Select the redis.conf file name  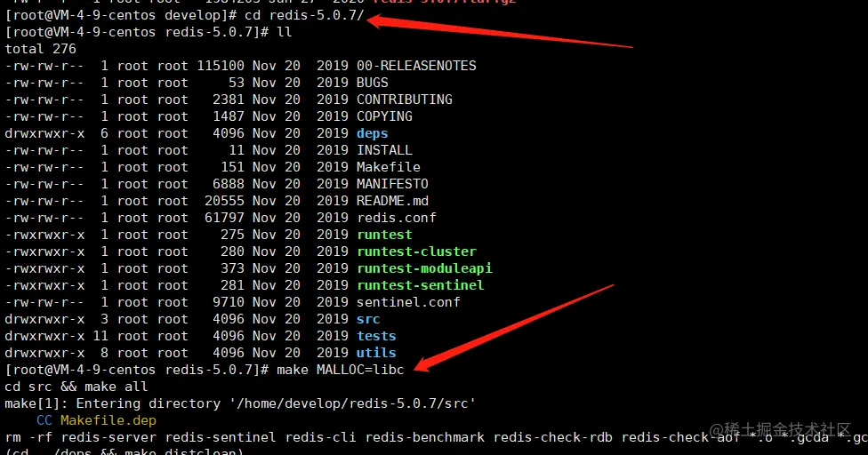(x=397, y=218)
